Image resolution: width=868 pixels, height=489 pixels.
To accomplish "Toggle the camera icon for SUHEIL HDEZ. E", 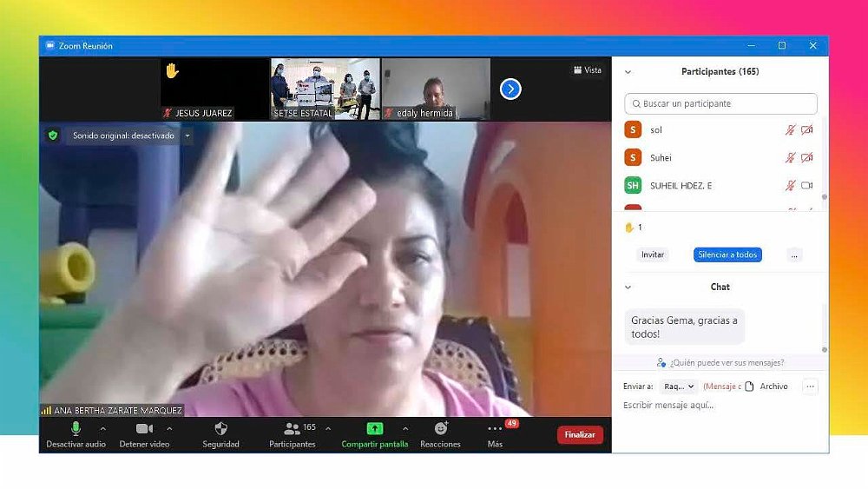I will coord(806,185).
